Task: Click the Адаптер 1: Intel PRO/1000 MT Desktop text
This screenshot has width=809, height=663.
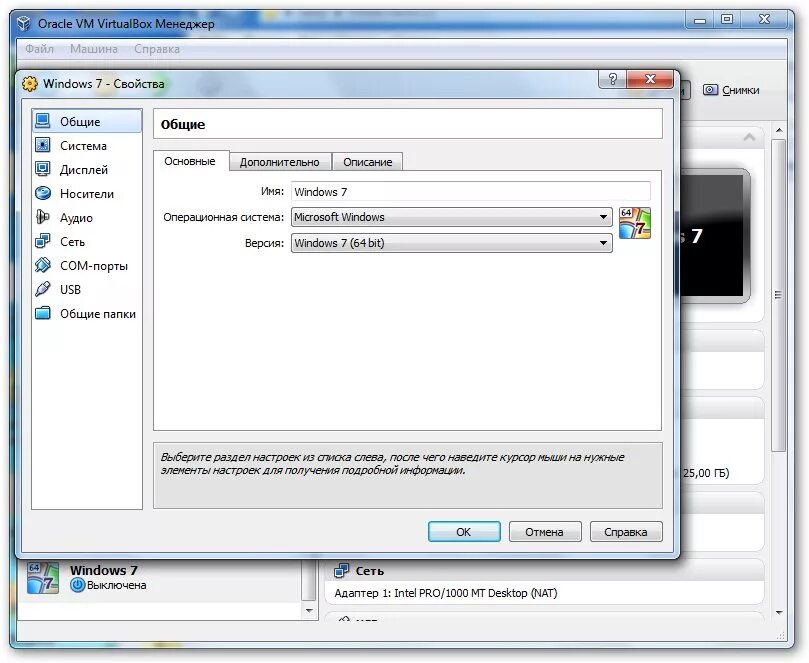Action: tap(446, 593)
